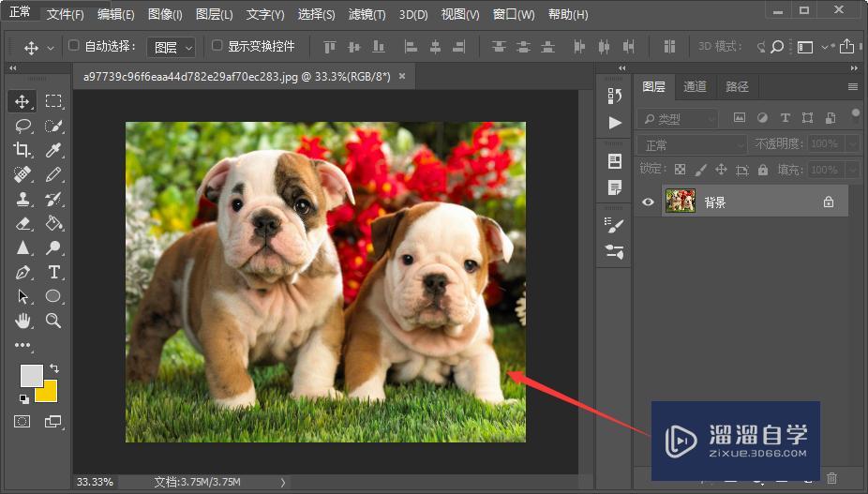Expand the status bar info arrow
Viewport: 868px width, 494px height.
283,483
